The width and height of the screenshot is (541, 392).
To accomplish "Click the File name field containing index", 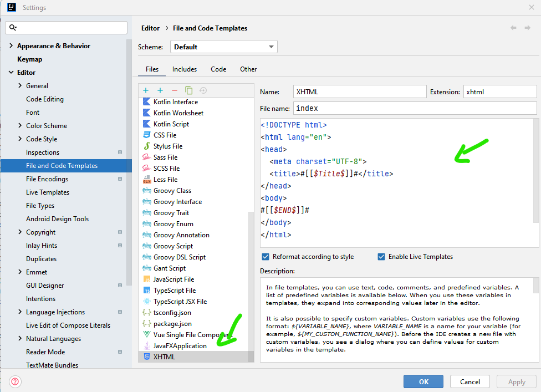I will (415, 108).
